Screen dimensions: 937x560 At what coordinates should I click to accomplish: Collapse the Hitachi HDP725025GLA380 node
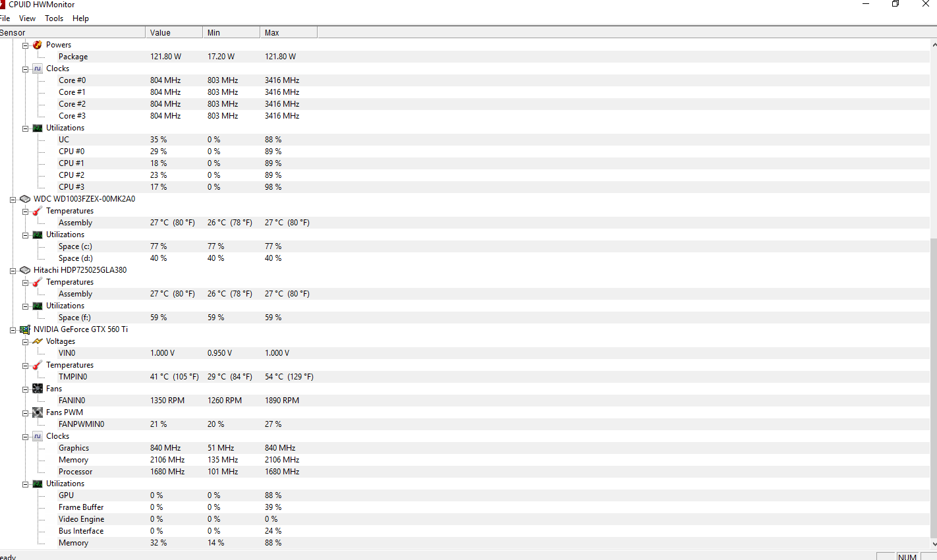(13, 271)
